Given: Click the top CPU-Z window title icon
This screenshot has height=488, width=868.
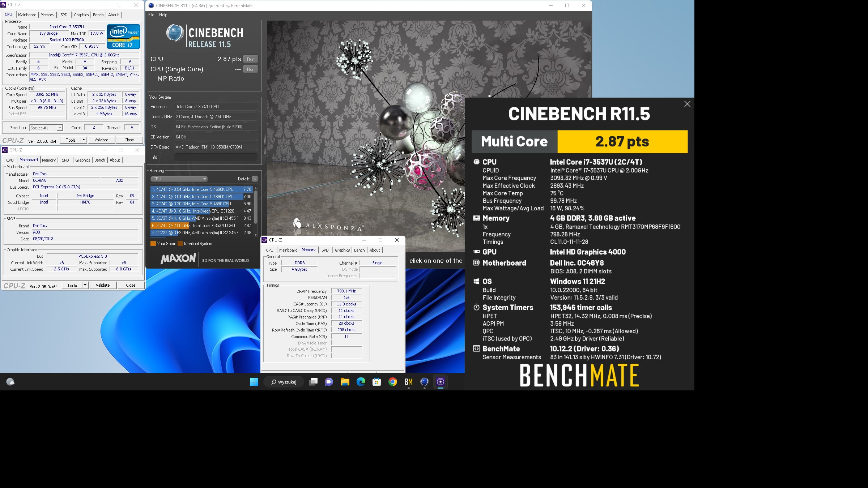Looking at the screenshot, I should (3, 5).
